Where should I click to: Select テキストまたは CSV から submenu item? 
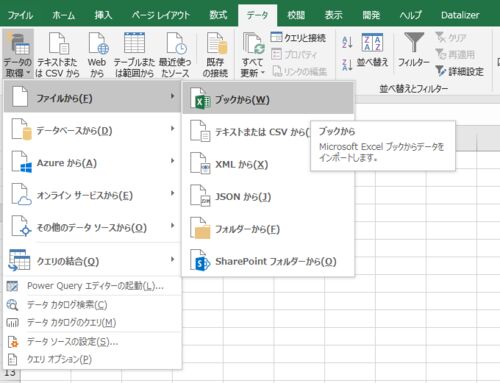[247, 132]
